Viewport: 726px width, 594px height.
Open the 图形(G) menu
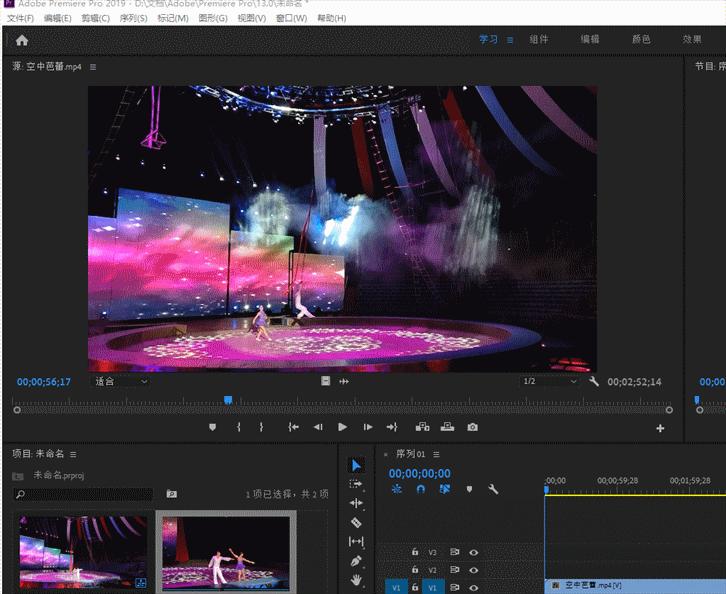coord(213,18)
